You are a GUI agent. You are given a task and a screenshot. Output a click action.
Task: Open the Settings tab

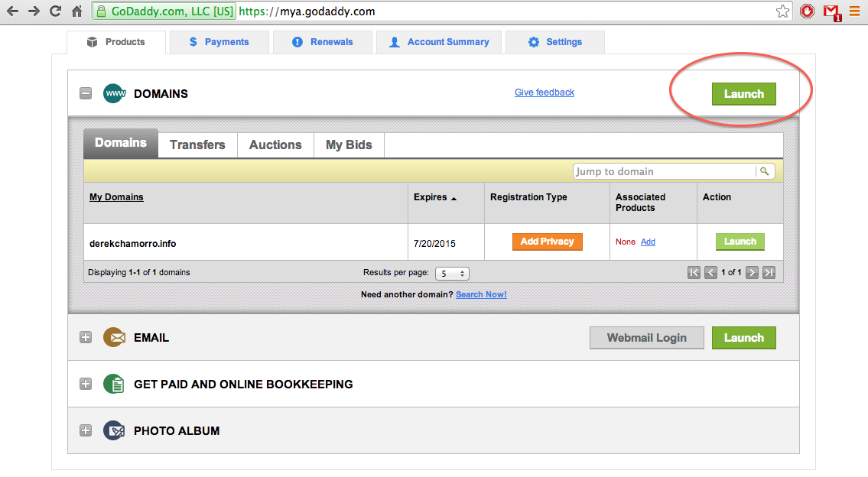tap(555, 42)
